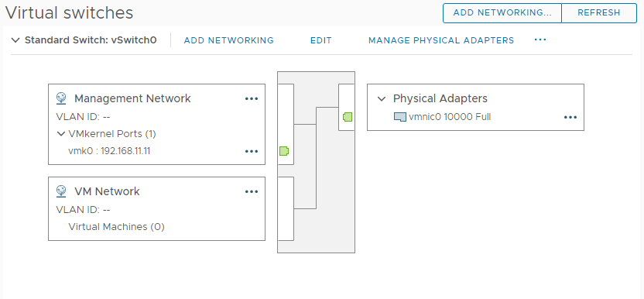This screenshot has width=644, height=299.
Task: Collapse the Physical Adapters list
Action: [382, 98]
